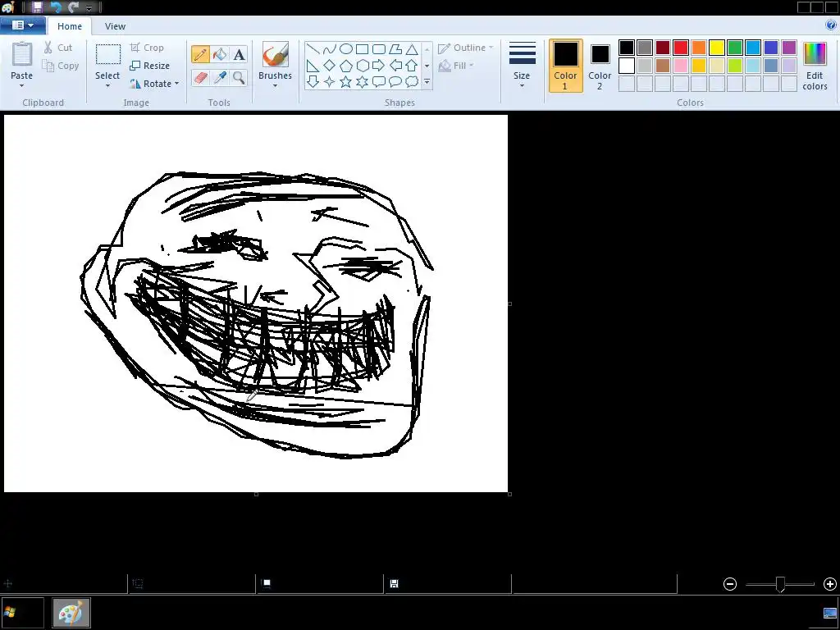The width and height of the screenshot is (840, 630).
Task: Select the Pencil tool
Action: [200, 54]
